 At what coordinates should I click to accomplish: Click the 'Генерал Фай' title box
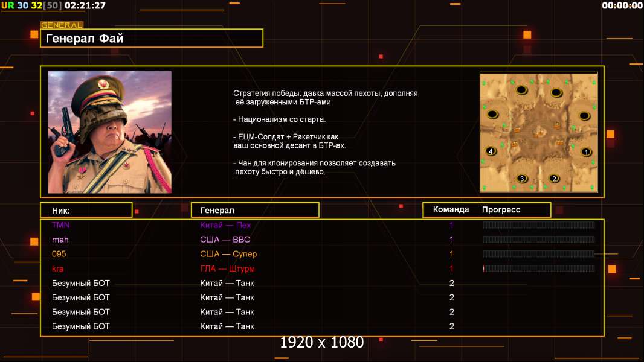[x=152, y=38]
